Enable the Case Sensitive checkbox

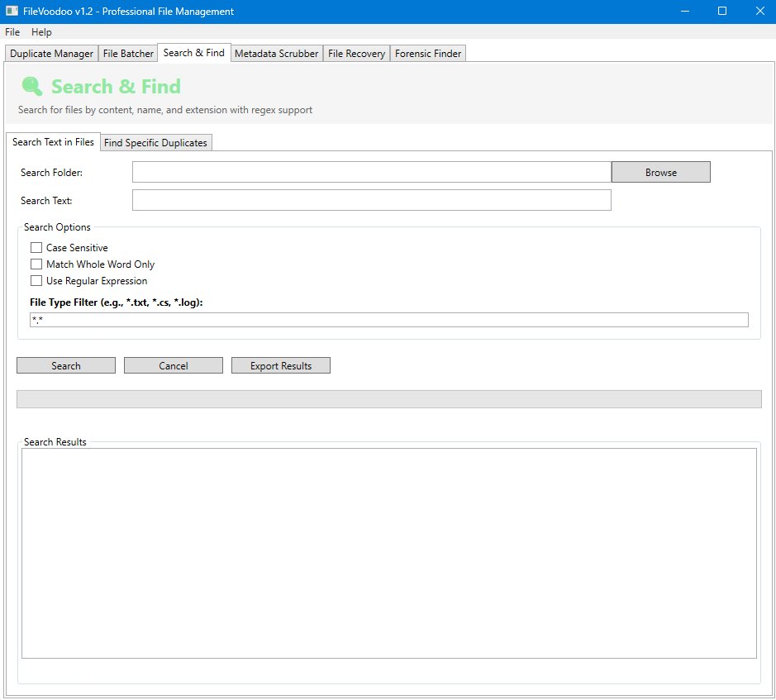[36, 248]
